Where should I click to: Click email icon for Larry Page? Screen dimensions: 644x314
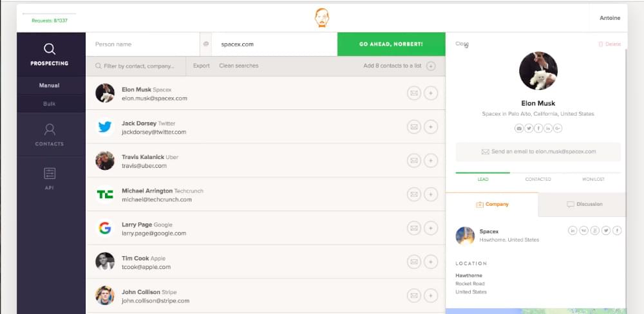[x=413, y=227]
